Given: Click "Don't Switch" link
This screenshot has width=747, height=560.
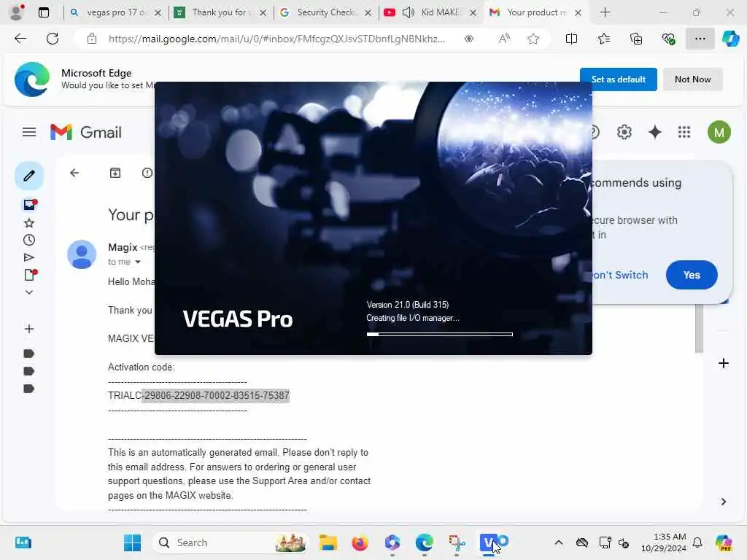Looking at the screenshot, I should [620, 275].
